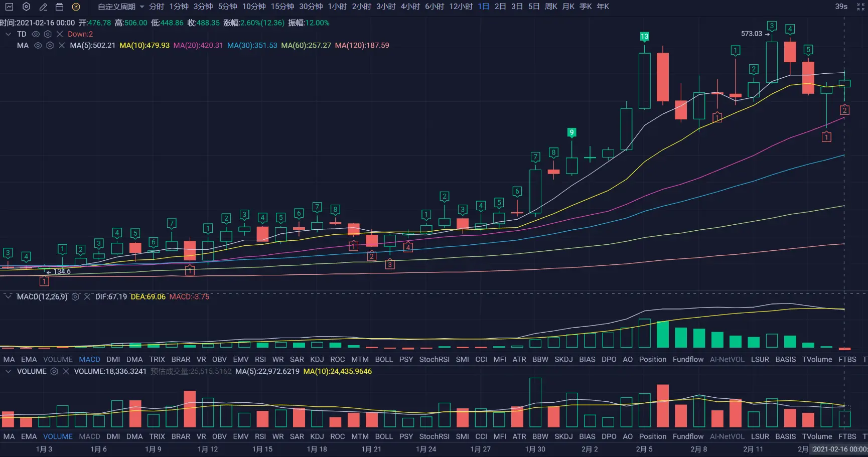This screenshot has height=457, width=868.
Task: Open the hexagon chart settings icon in top toolbar
Action: (26, 7)
